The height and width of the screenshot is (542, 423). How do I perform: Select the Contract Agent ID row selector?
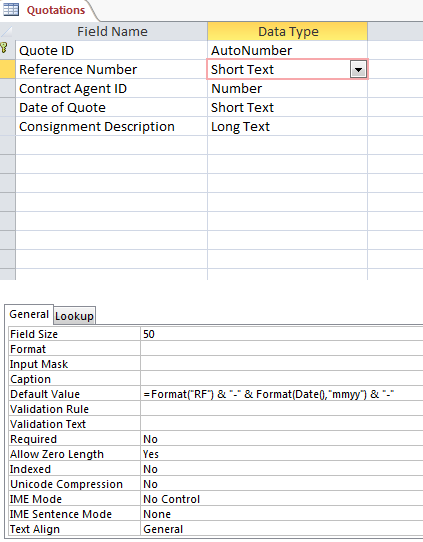(x=8, y=88)
